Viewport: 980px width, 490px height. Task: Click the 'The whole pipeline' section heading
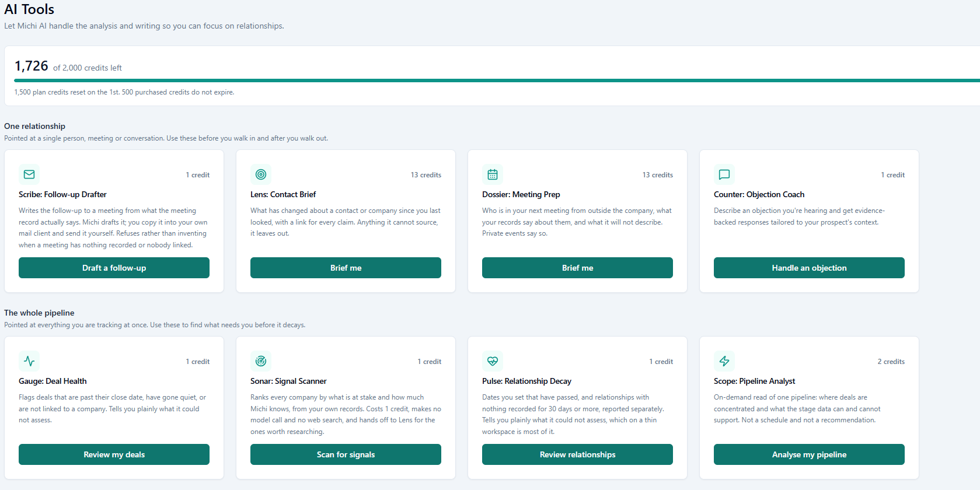(39, 313)
